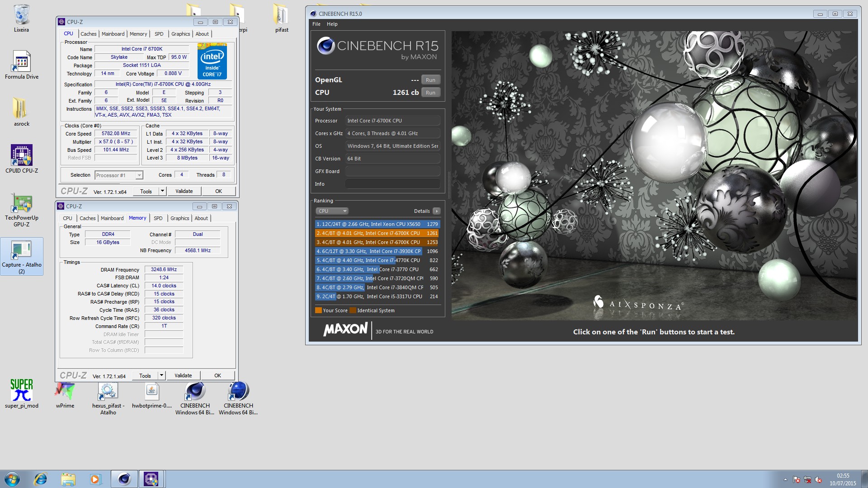The width and height of the screenshot is (868, 488).
Task: Switch to Memory tab in top CPU-Z window
Action: click(138, 34)
